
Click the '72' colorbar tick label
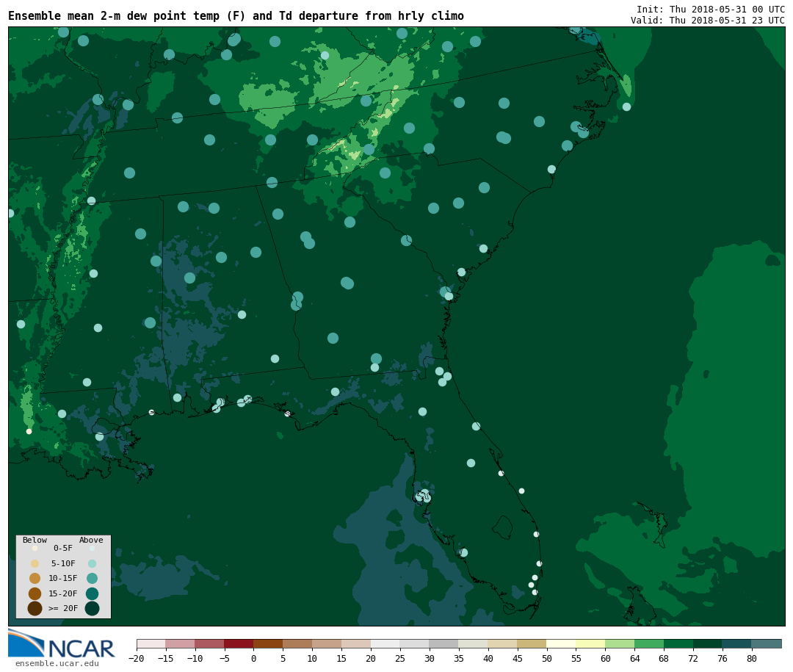coord(693,658)
